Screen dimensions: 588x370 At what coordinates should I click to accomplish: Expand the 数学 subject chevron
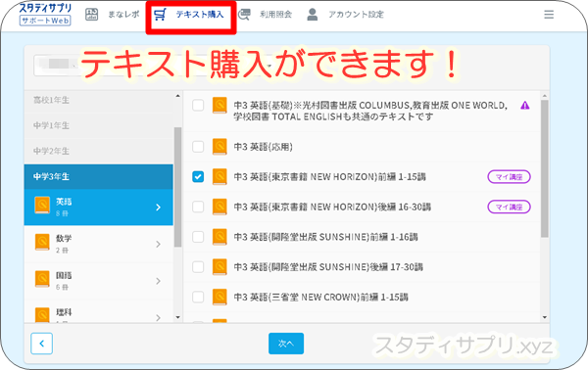158,244
